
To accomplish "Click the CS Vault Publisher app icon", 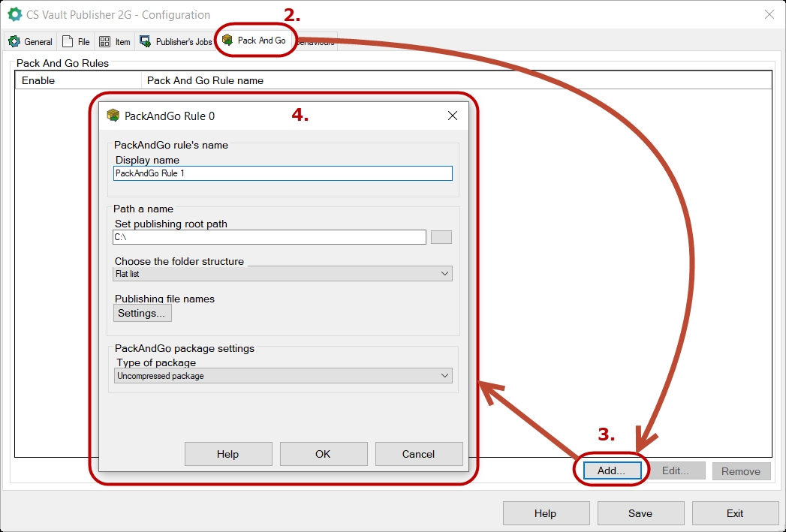I will pyautogui.click(x=14, y=14).
